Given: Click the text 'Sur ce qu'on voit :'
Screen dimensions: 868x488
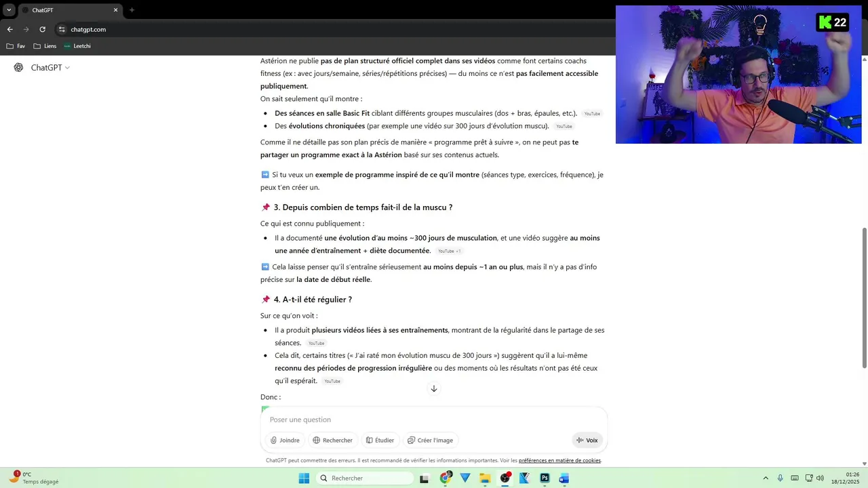Looking at the screenshot, I should click(289, 316).
